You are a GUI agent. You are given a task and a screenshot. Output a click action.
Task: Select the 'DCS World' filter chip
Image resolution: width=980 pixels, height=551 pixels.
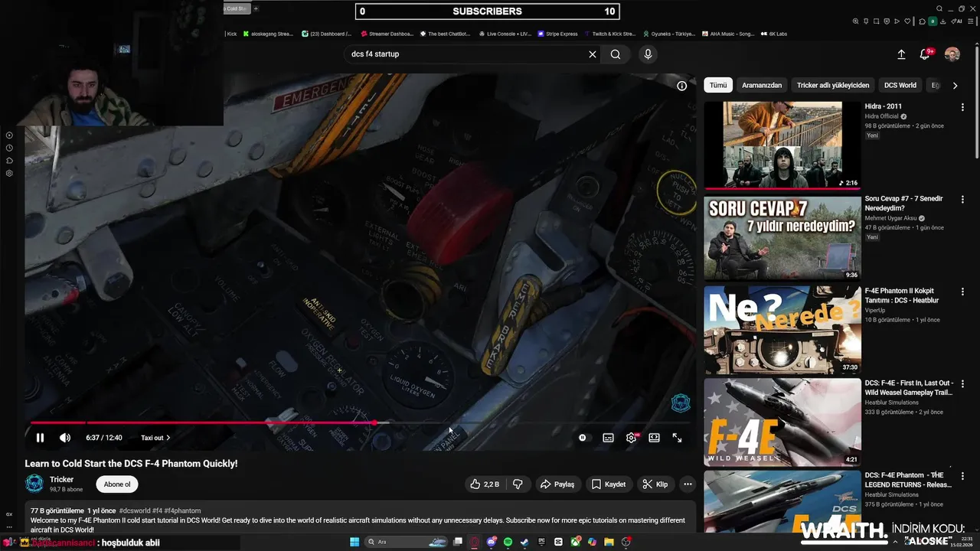click(x=900, y=86)
